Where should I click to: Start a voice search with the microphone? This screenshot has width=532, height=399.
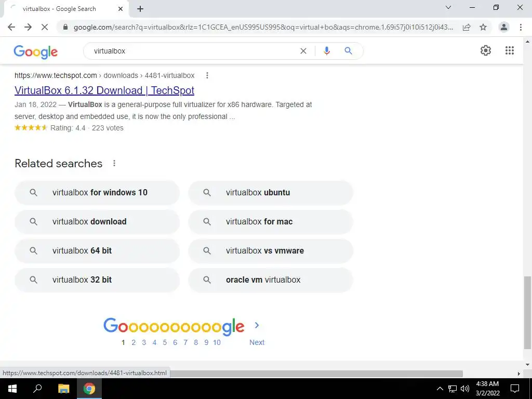[x=327, y=51]
